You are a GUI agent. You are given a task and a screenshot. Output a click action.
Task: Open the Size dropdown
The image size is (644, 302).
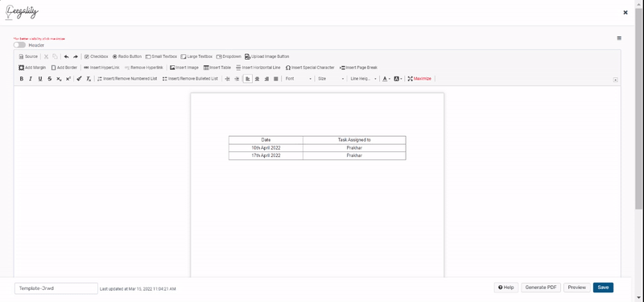(x=331, y=78)
